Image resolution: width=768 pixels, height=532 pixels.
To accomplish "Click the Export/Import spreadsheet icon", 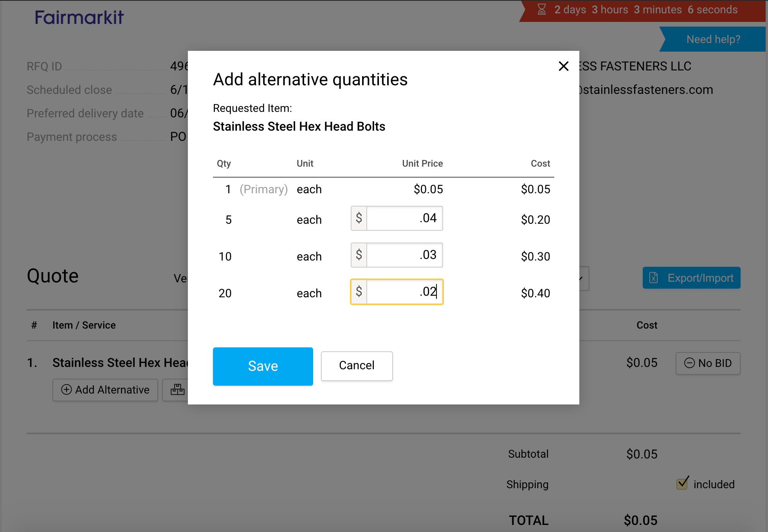I will 654,278.
